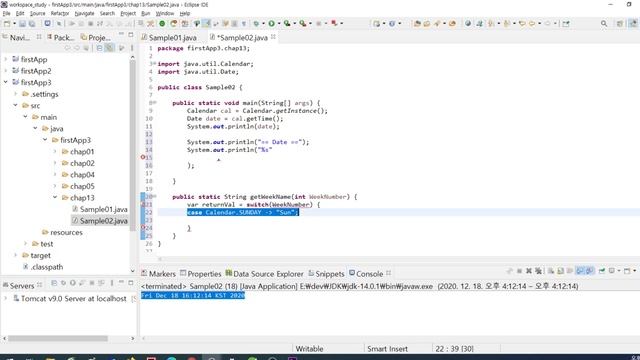Close the Sample02.java editor tab
The height and width of the screenshot is (360, 640).
[273, 37]
